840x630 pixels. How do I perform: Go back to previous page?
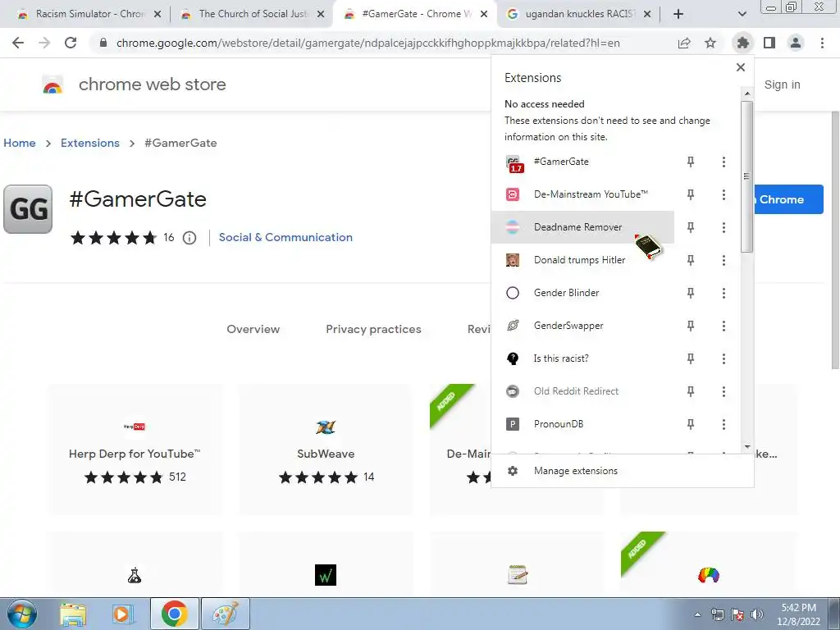click(x=18, y=43)
